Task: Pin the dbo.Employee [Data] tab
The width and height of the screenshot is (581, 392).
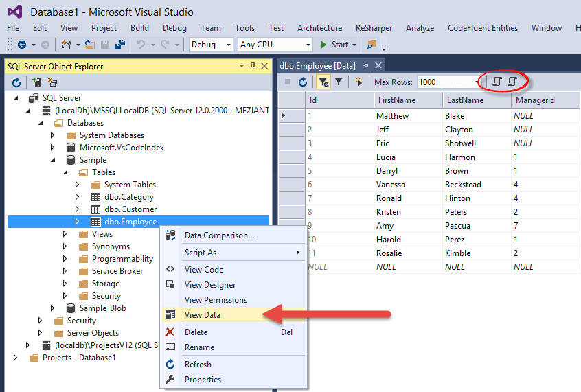Action: (x=365, y=66)
